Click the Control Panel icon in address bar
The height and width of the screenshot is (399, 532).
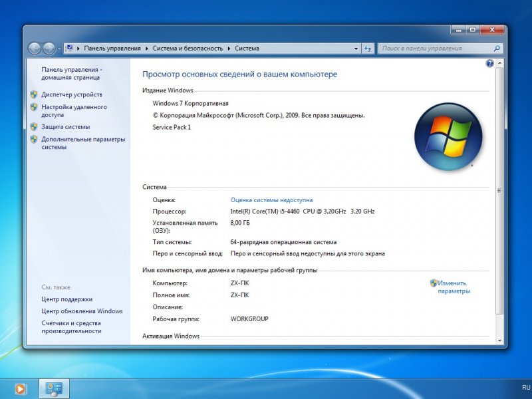point(70,48)
